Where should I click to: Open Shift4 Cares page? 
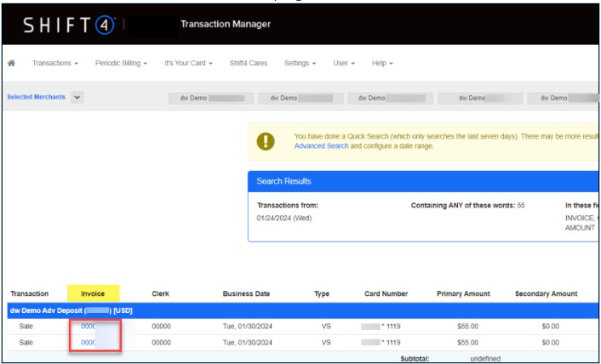pyautogui.click(x=248, y=64)
